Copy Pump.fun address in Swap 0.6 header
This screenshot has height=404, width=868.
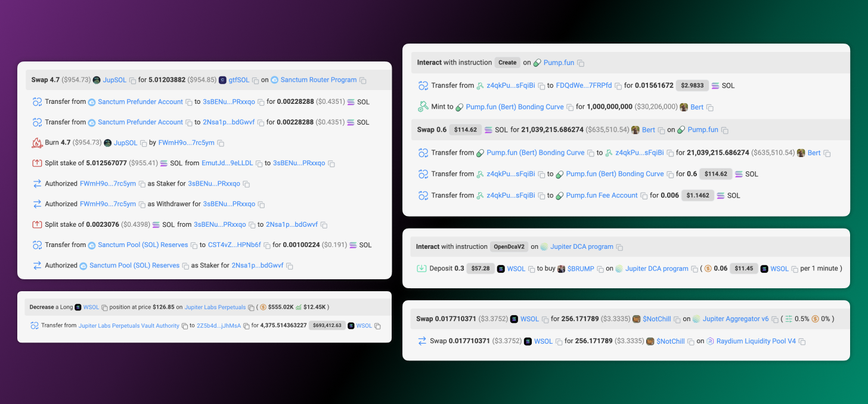pyautogui.click(x=725, y=130)
